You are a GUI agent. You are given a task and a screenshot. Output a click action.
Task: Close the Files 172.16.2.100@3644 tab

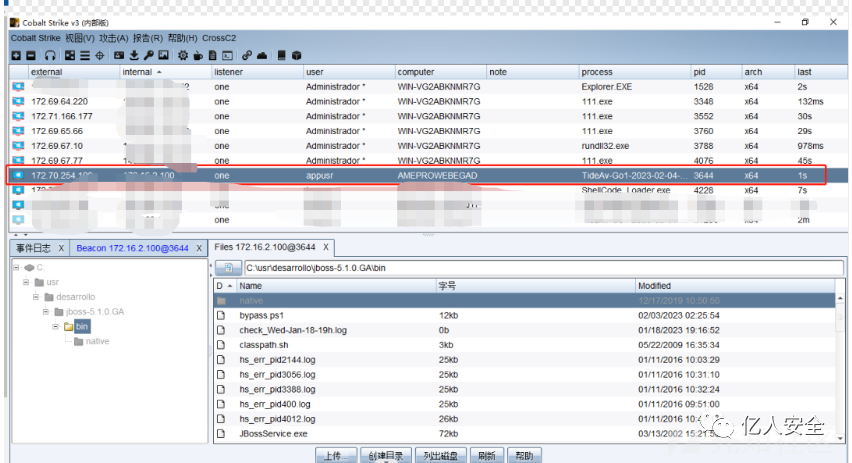pos(325,247)
